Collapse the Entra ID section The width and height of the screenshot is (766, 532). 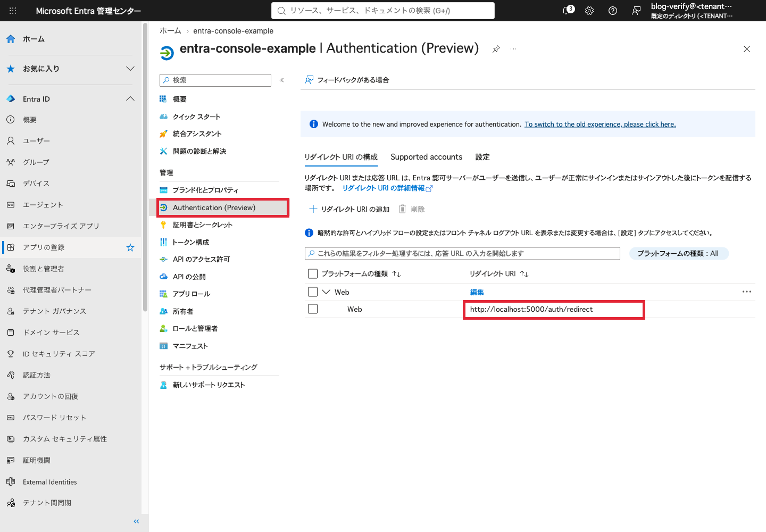tap(130, 99)
